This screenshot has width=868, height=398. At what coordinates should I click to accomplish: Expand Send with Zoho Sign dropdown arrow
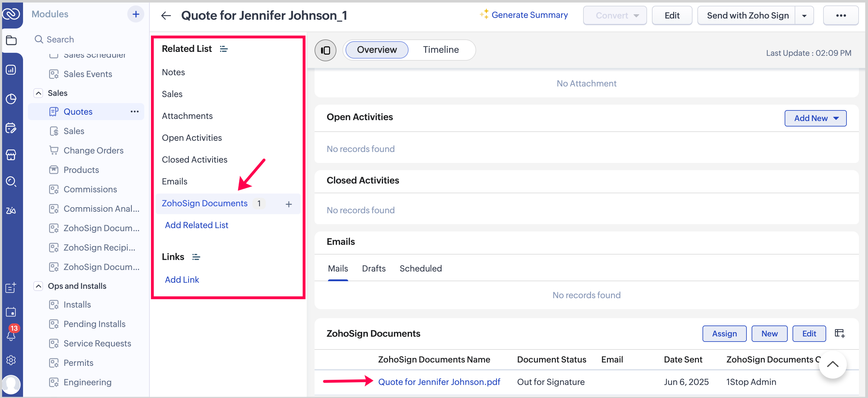(804, 16)
